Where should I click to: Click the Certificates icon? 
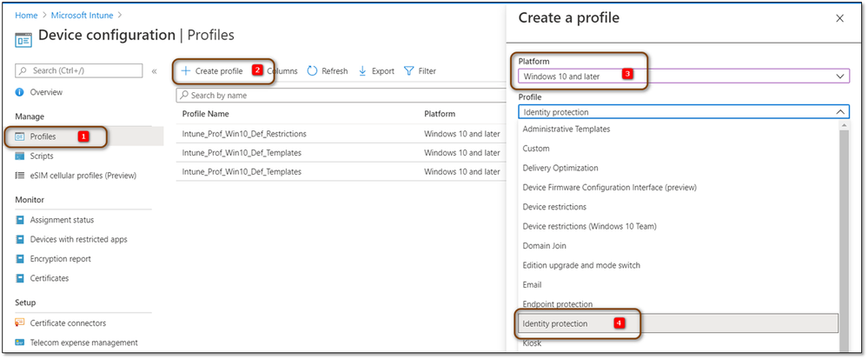point(20,278)
